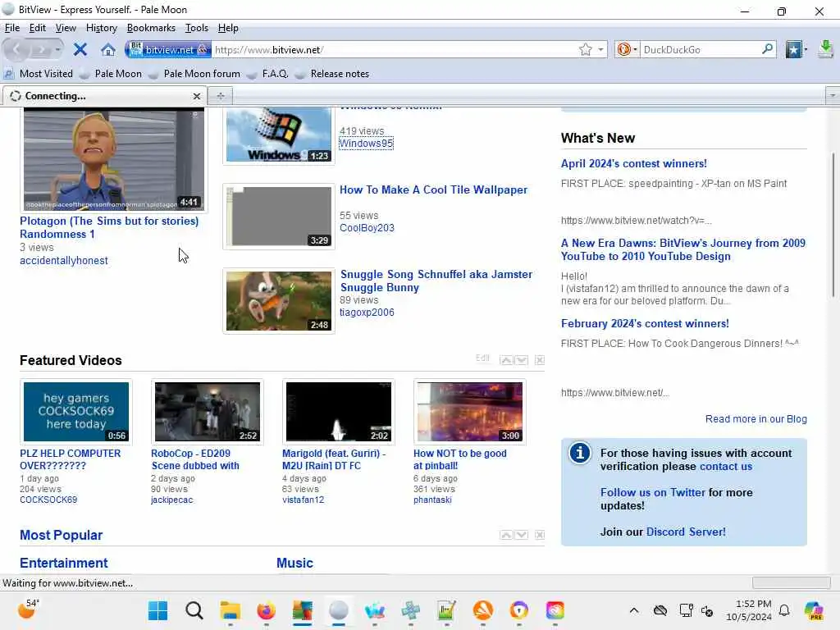This screenshot has height=630, width=840.
Task: Click the bitview.net site identity badge
Action: 168,50
